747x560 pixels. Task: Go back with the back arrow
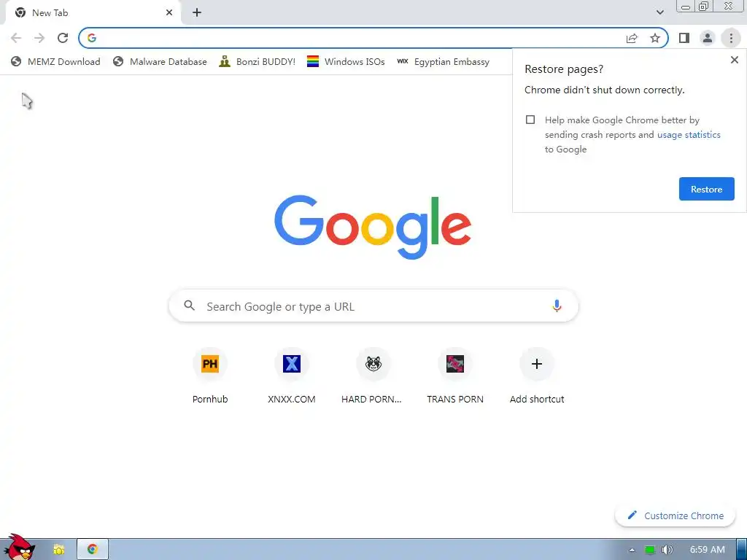tap(16, 38)
